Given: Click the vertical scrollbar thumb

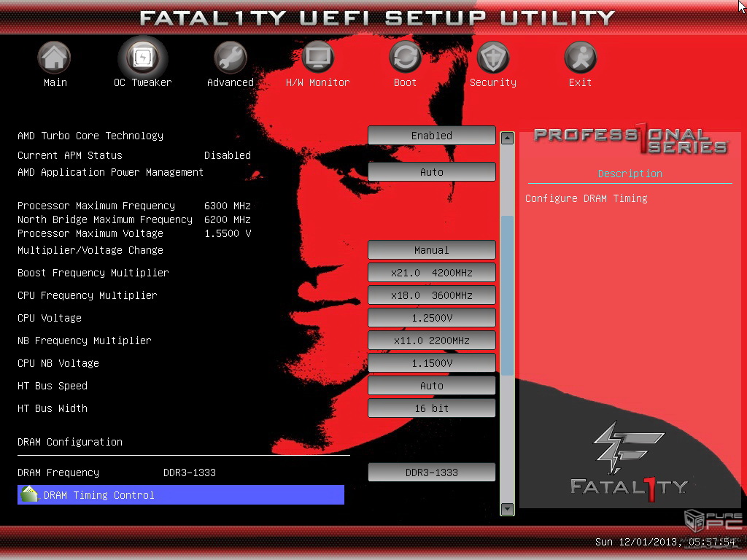Looking at the screenshot, I should pyautogui.click(x=508, y=295).
